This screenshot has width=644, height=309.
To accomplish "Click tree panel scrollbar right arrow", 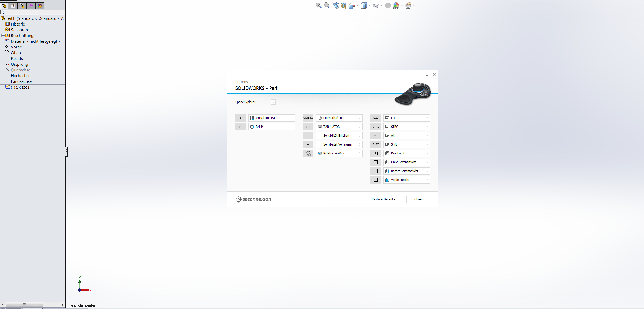I will point(63,304).
